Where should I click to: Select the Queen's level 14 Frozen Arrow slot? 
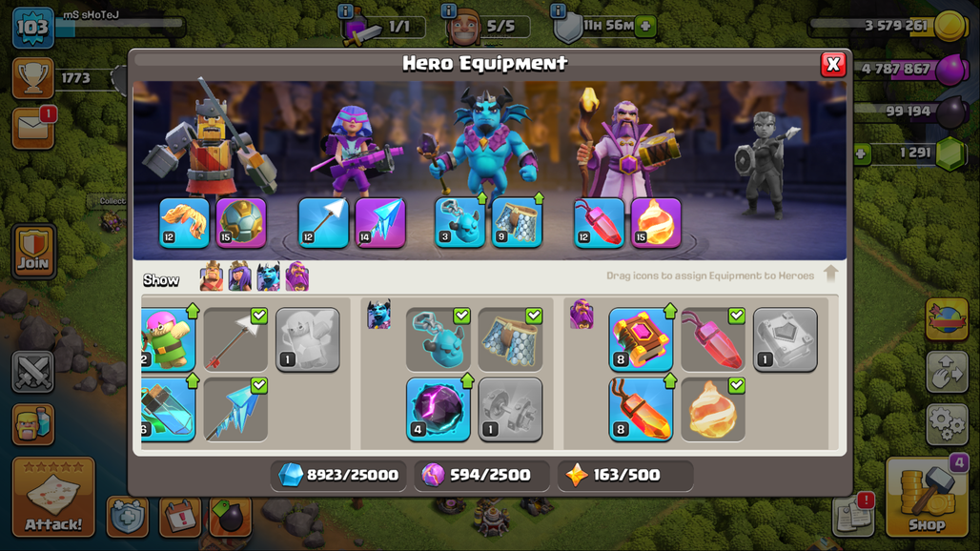point(380,223)
